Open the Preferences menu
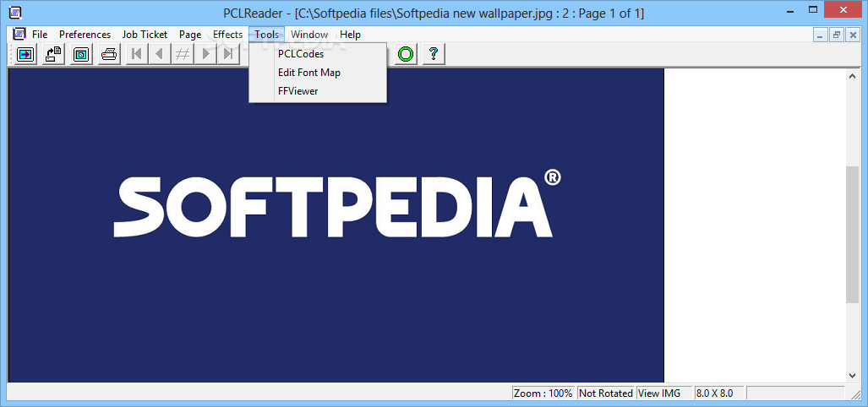Viewport: 868px width, 407px height. pos(85,35)
